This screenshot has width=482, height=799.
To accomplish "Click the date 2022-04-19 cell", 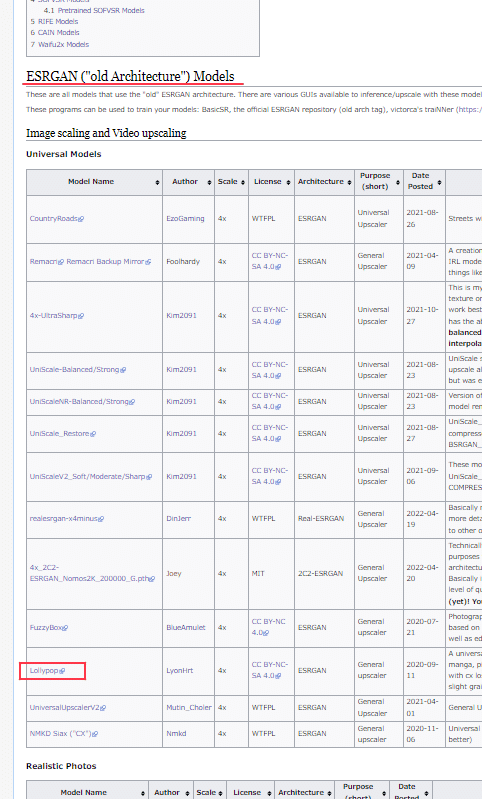I will pos(422,519).
